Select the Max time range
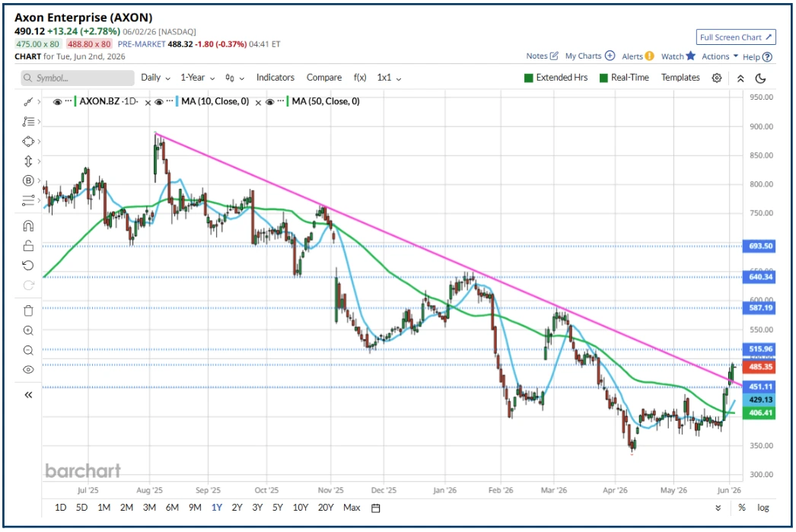Image resolution: width=796 pixels, height=532 pixels. [352, 508]
